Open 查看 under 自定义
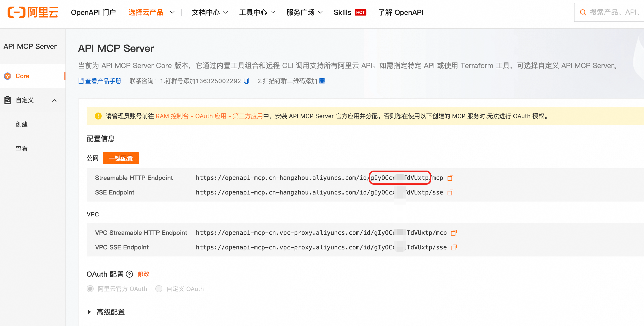 tap(22, 148)
